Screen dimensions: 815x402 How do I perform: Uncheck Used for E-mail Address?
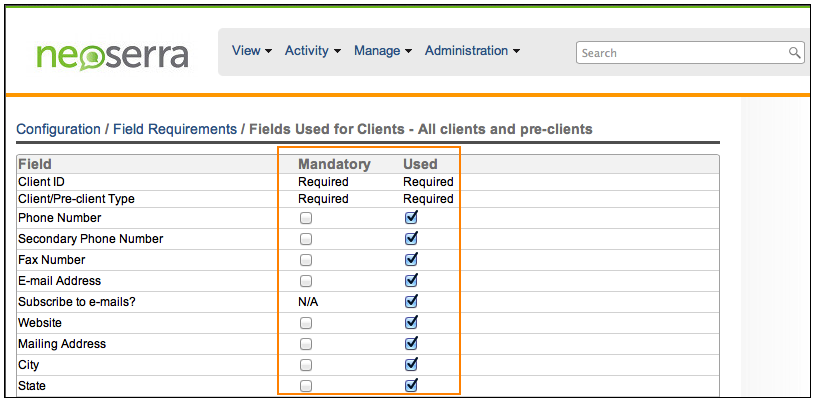click(x=411, y=281)
